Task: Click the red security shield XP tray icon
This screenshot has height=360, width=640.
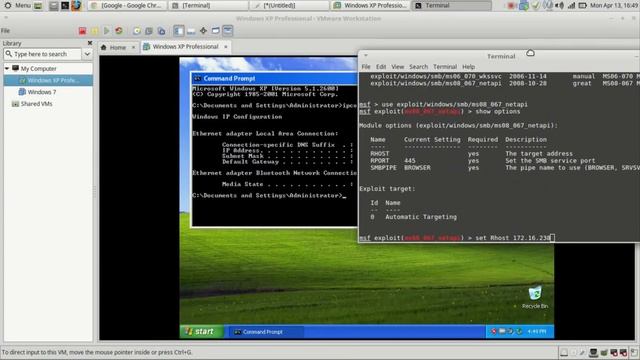Action: click(493, 331)
